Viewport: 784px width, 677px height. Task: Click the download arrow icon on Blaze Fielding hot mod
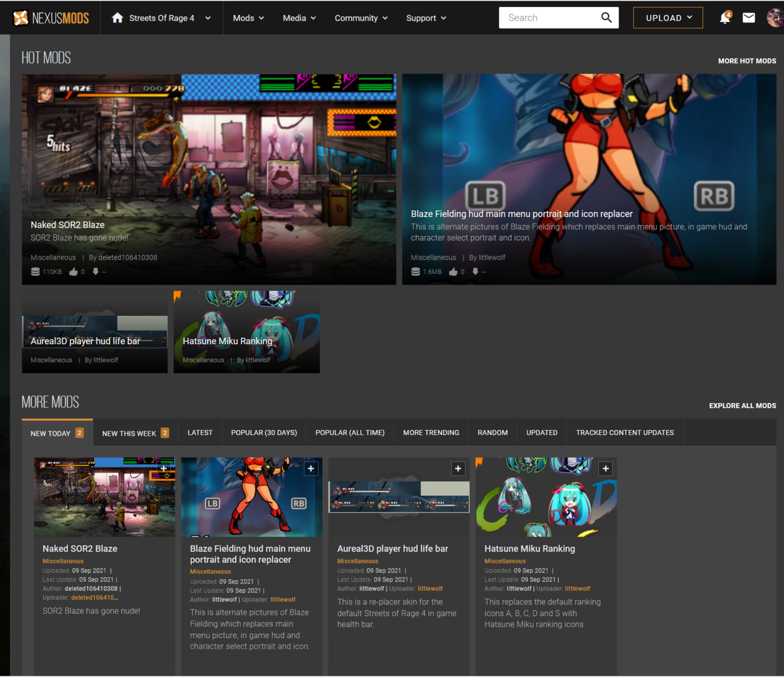coord(475,272)
